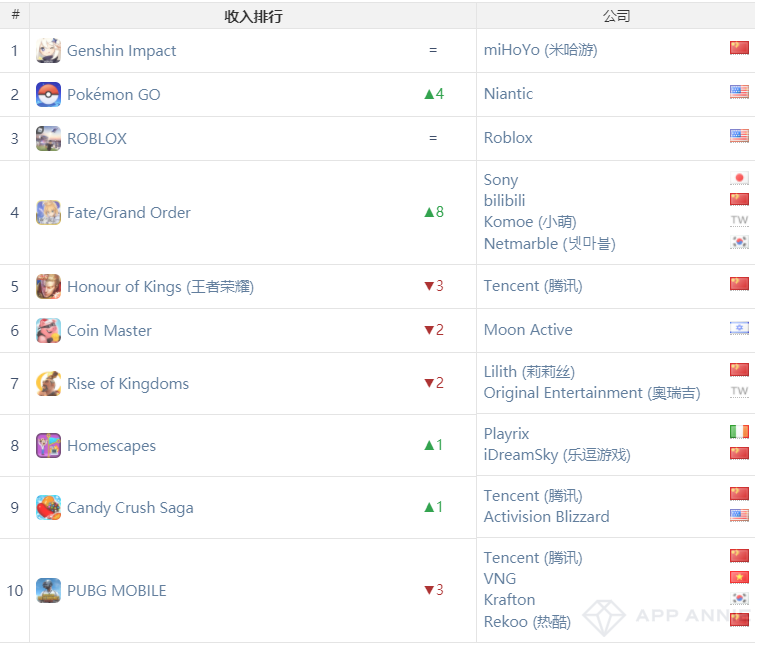Click the Honour of Kings app icon
Viewport: 760px width, 645px height.
[x=48, y=286]
